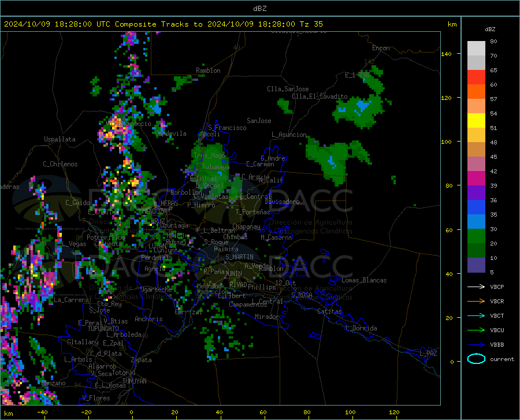
Task: Pick the bright green swatch between 30 and 20
Action: [476, 236]
